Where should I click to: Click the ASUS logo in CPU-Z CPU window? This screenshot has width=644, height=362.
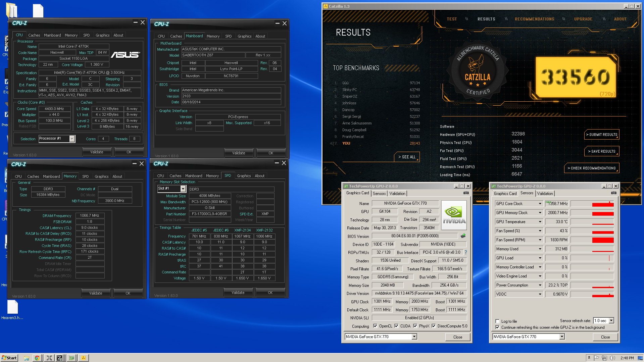tap(125, 55)
